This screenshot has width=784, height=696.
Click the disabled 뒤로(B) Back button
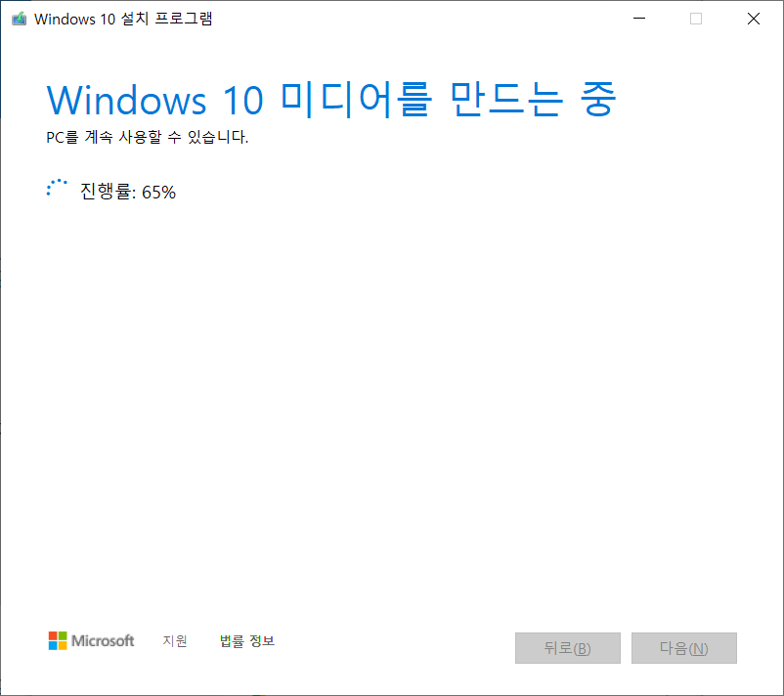coord(567,648)
